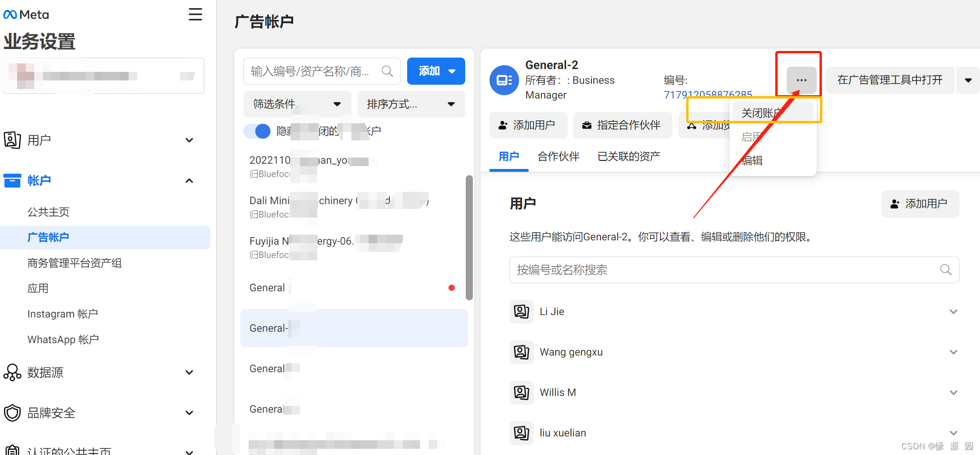Switch to the Partners (合作伙伴) tab
The height and width of the screenshot is (455, 980).
(558, 157)
